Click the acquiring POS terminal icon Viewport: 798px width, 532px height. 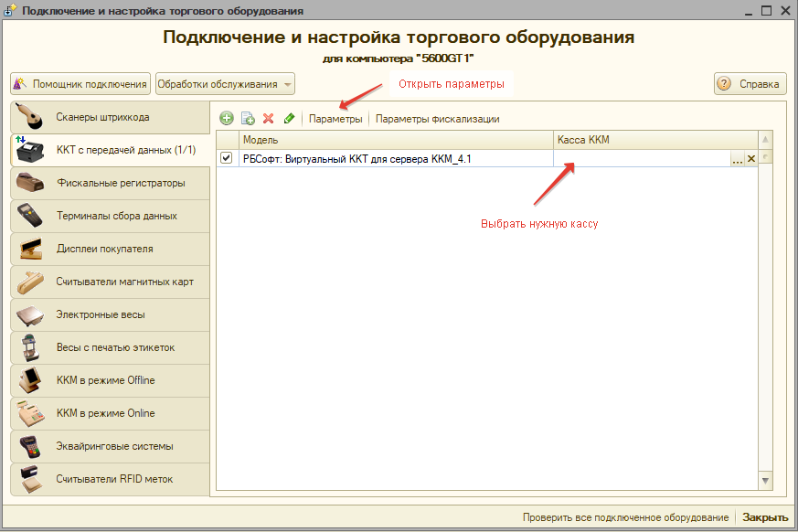pyautogui.click(x=30, y=446)
